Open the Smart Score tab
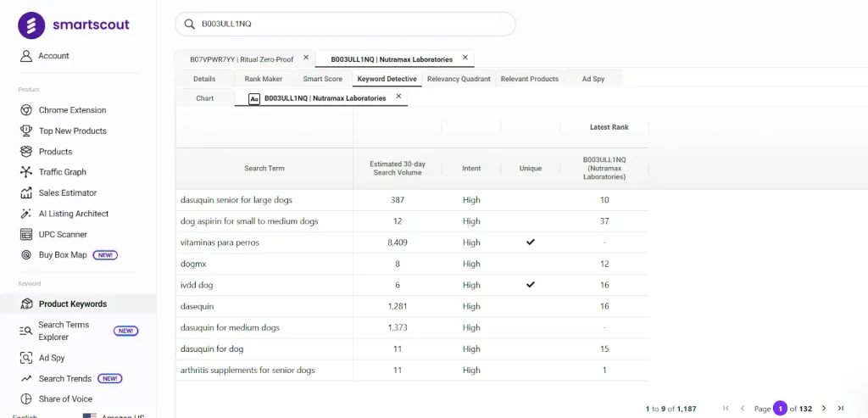868x418 pixels. [x=323, y=79]
